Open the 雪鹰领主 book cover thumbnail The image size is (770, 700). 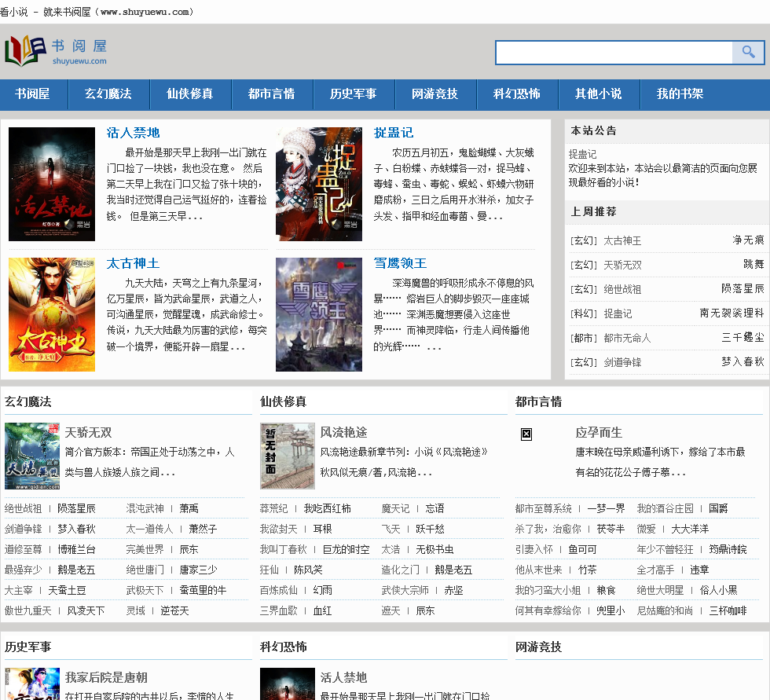[x=319, y=315]
